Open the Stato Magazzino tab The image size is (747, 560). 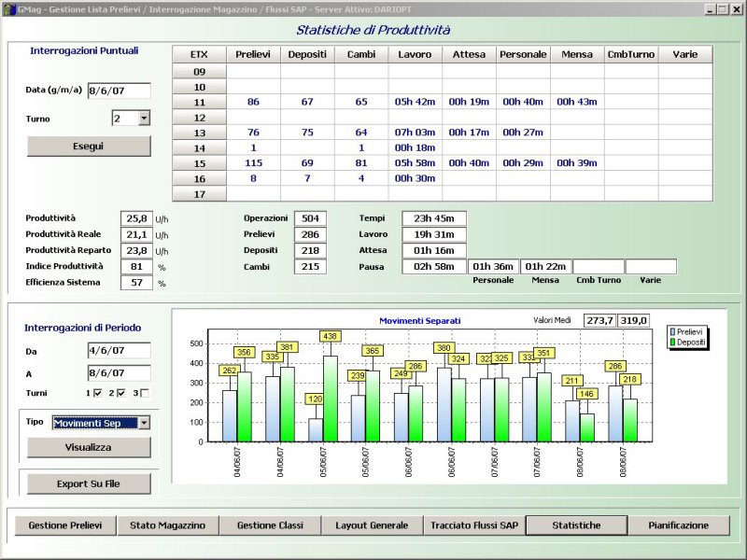[168, 525]
